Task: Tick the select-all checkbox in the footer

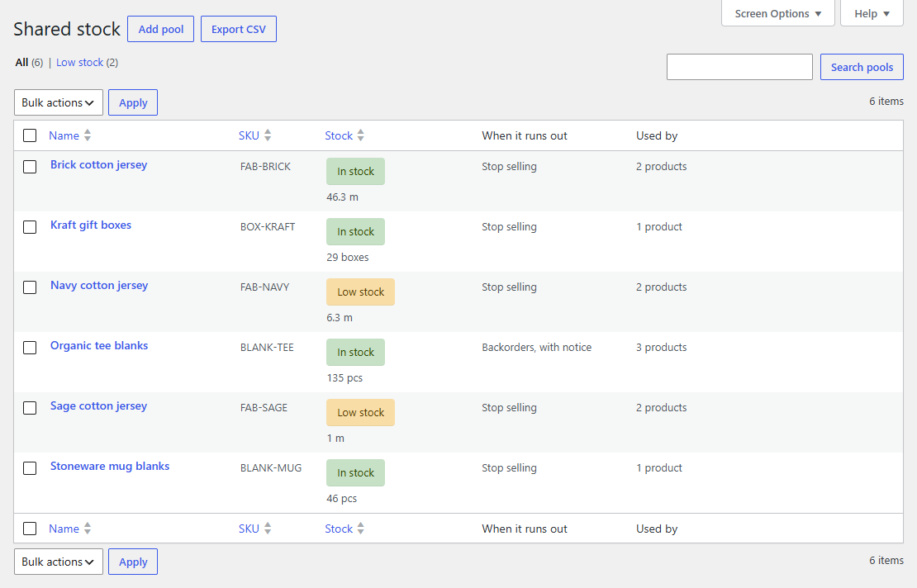Action: [x=30, y=529]
